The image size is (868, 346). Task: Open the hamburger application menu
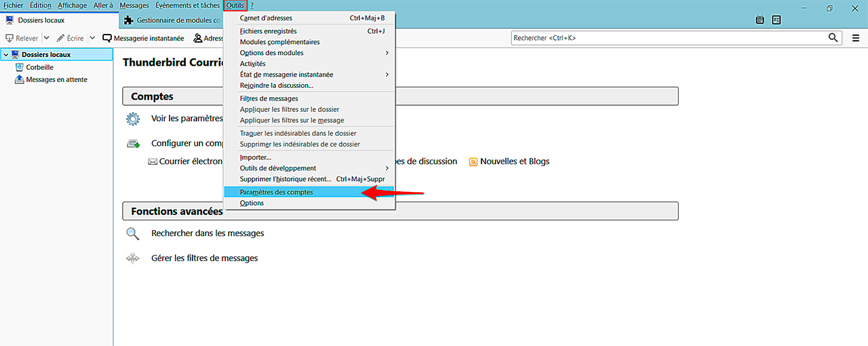click(x=856, y=38)
